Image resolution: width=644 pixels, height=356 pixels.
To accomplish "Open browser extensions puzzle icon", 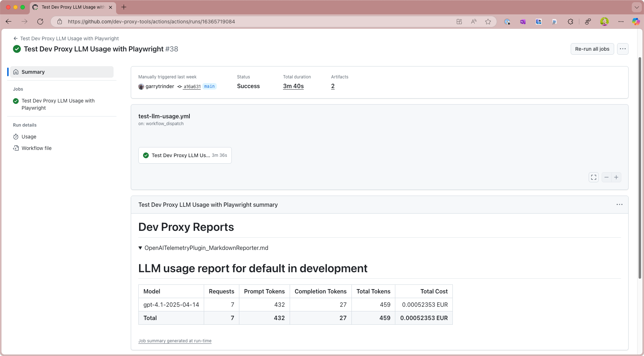I will click(570, 22).
